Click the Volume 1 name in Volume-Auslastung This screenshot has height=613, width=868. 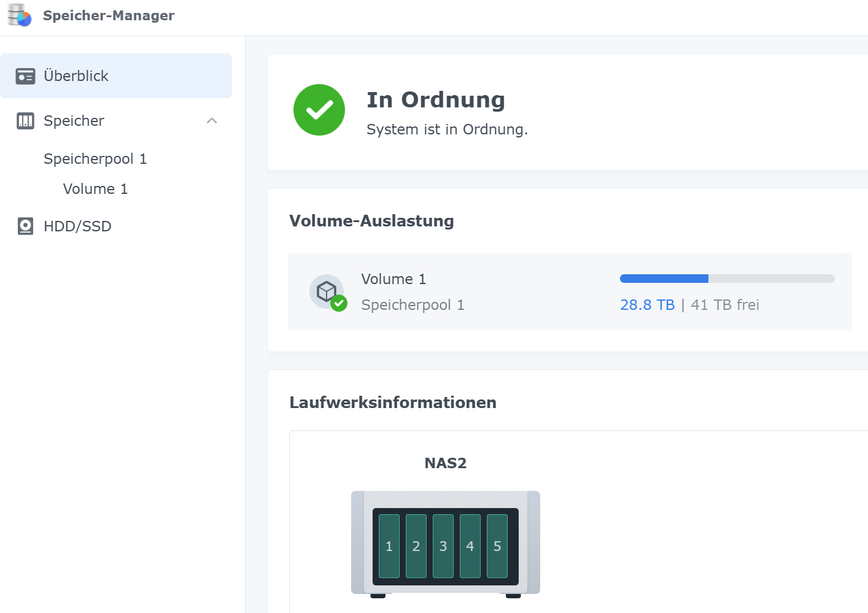pyautogui.click(x=393, y=279)
